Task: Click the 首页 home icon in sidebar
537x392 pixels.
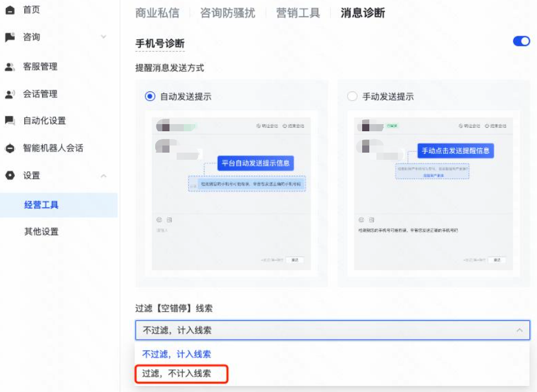Action: [x=9, y=10]
